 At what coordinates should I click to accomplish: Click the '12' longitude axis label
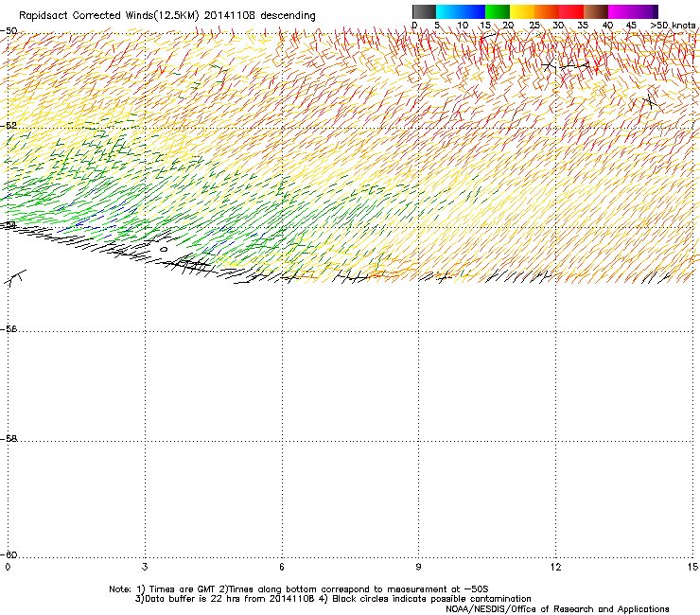click(555, 567)
